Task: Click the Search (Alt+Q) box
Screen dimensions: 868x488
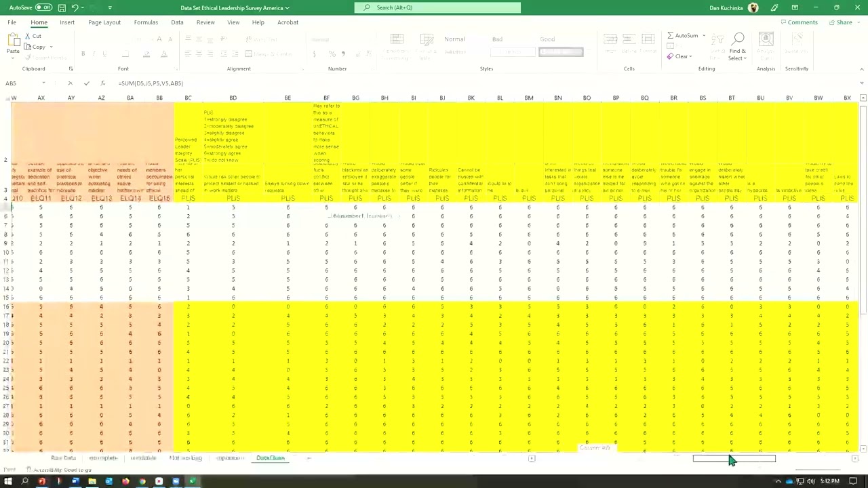Action: coord(437,7)
